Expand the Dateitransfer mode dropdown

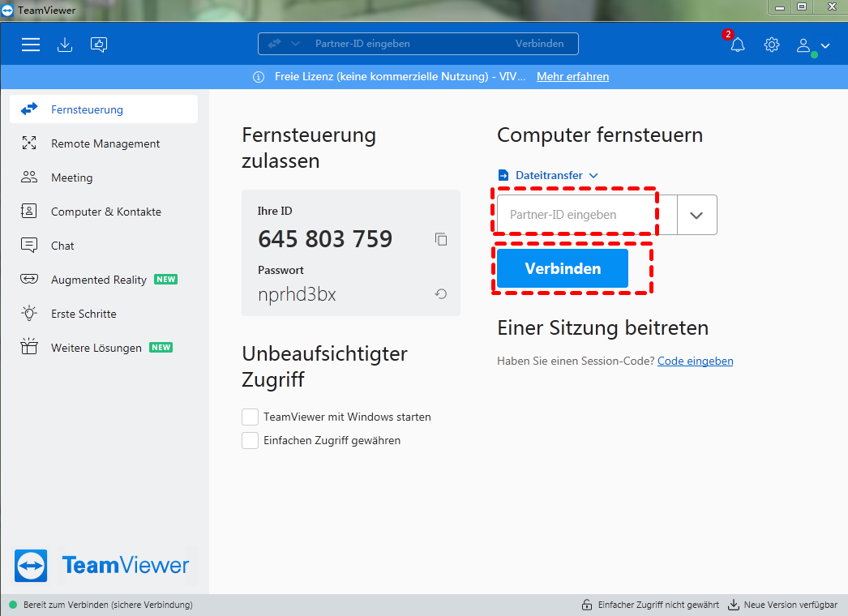click(593, 175)
